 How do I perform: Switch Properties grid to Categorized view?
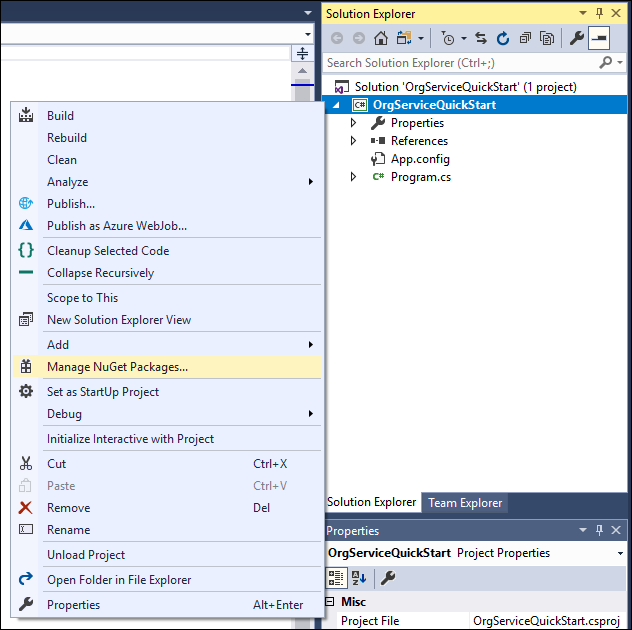tap(336, 578)
